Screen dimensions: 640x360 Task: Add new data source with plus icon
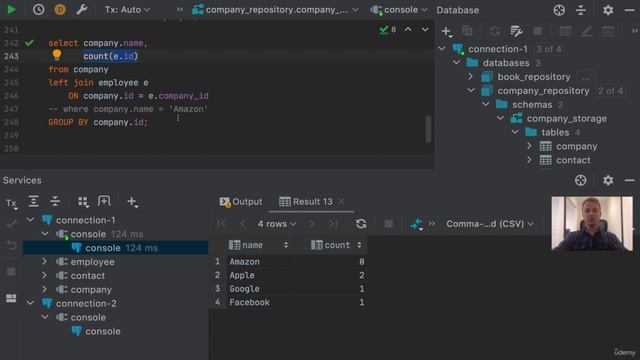tap(447, 31)
